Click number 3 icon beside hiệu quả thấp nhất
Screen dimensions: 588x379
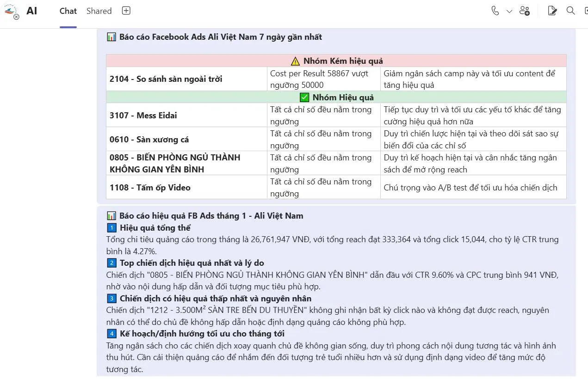[x=111, y=299]
